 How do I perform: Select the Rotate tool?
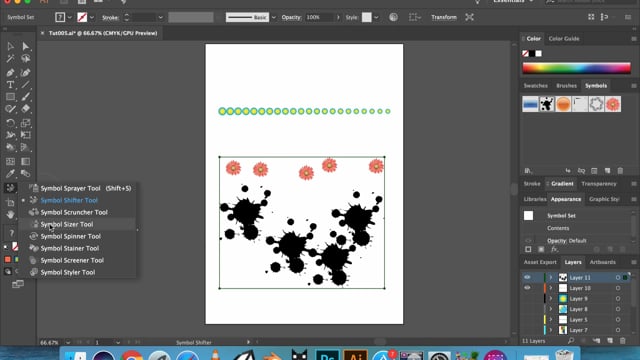point(10,123)
